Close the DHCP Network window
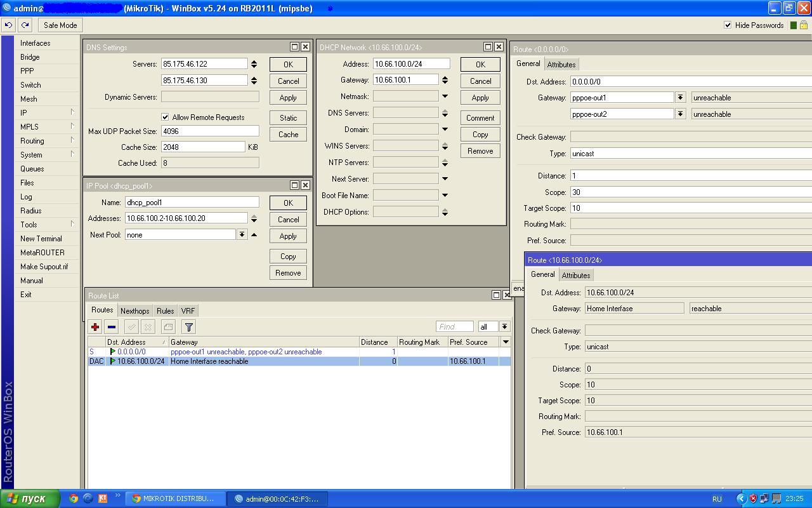Image resolution: width=812 pixels, height=508 pixels. 499,47
